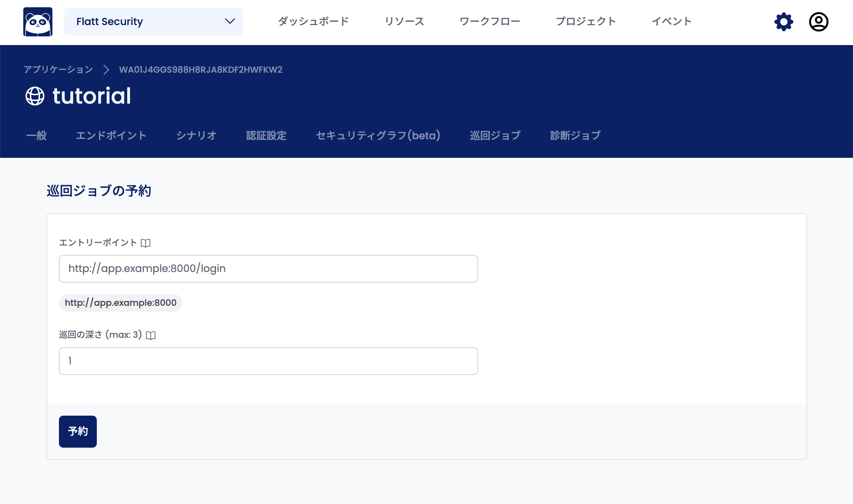Open the user account profile icon
Viewport: 853px width, 504px height.
[818, 22]
